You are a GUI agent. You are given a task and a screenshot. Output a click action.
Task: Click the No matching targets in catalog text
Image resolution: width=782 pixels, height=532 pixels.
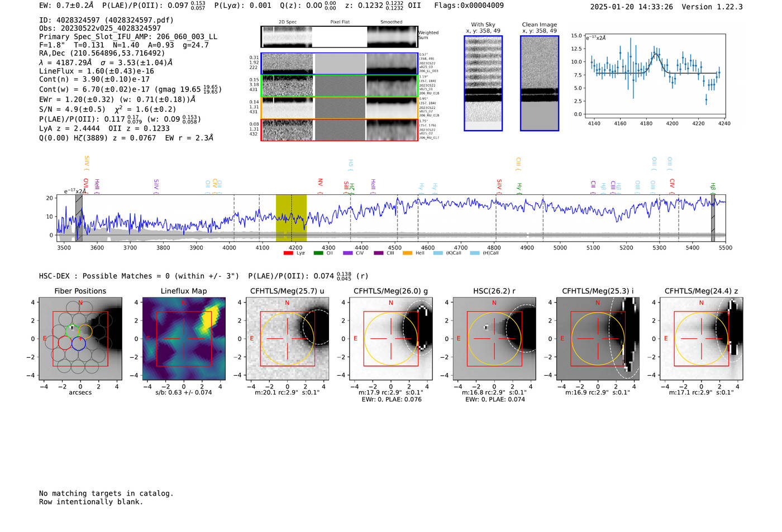[106, 493]
